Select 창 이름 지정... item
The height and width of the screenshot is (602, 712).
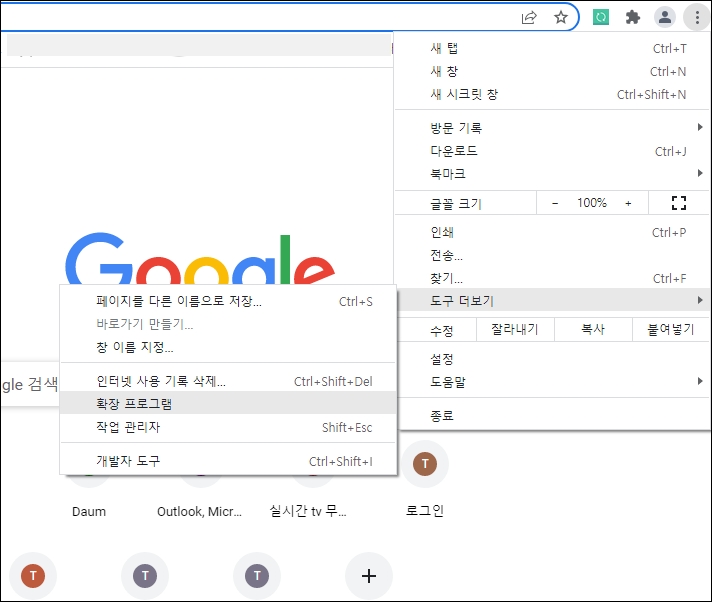[228, 347]
